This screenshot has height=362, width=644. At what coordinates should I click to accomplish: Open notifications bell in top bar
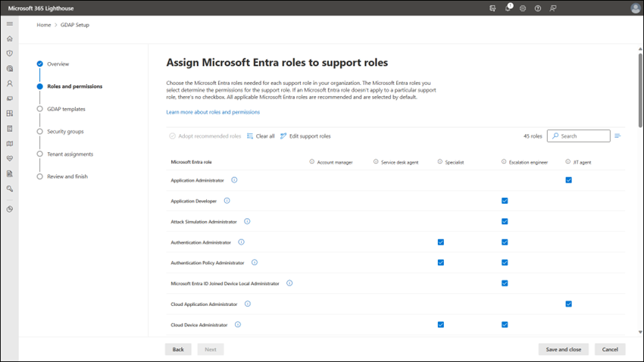(x=508, y=8)
